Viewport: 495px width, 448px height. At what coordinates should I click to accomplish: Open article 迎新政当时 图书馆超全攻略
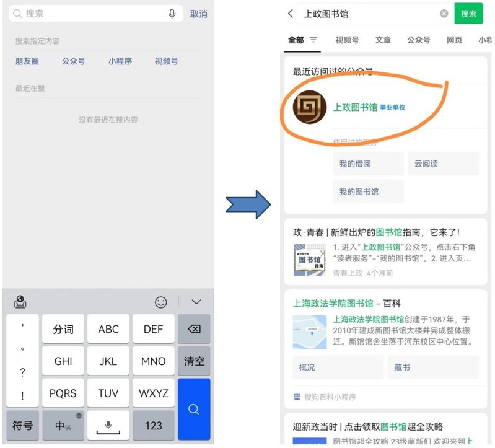368,426
